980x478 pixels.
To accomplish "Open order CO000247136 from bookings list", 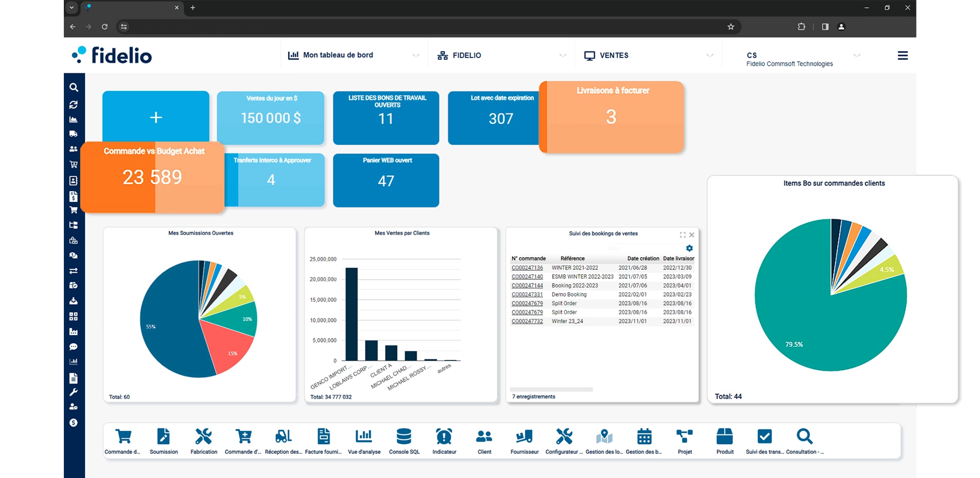I will (x=527, y=268).
